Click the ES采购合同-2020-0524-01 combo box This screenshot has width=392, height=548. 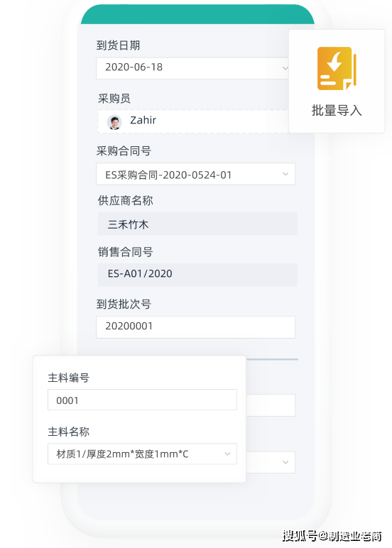tap(195, 174)
